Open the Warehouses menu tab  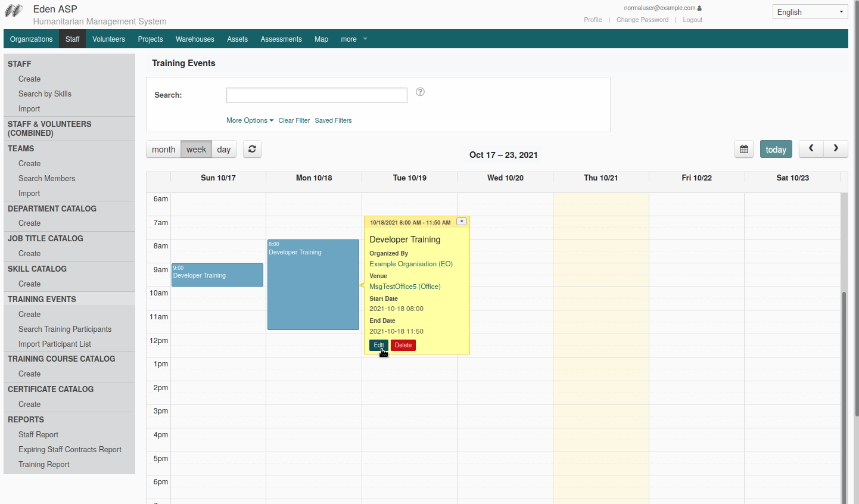(195, 39)
